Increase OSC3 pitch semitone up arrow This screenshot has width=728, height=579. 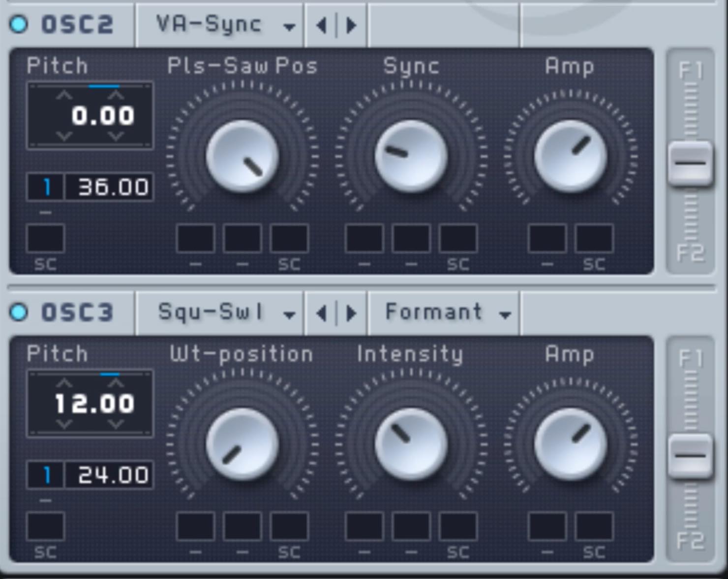(64, 383)
